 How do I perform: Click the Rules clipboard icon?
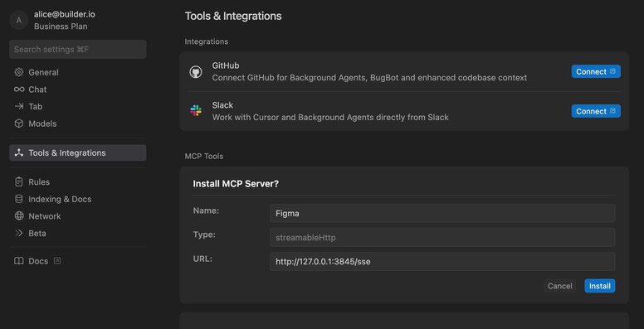coord(19,181)
